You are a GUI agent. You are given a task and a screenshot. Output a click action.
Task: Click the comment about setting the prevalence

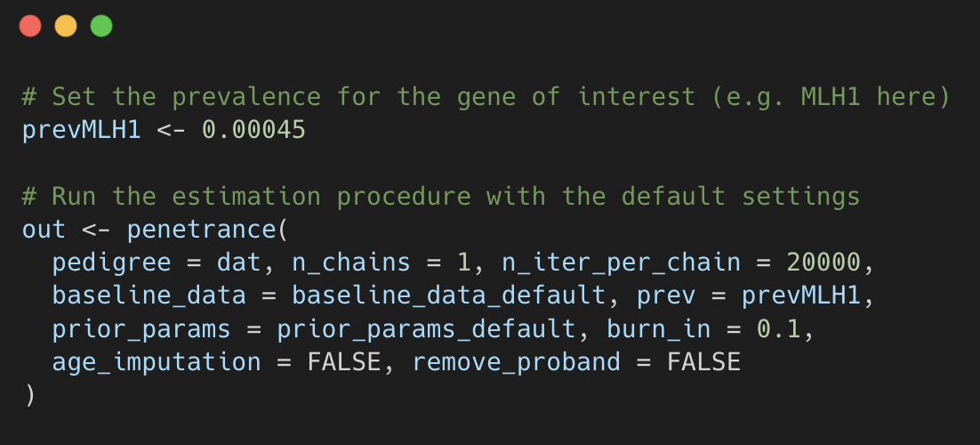pyautogui.click(x=486, y=96)
